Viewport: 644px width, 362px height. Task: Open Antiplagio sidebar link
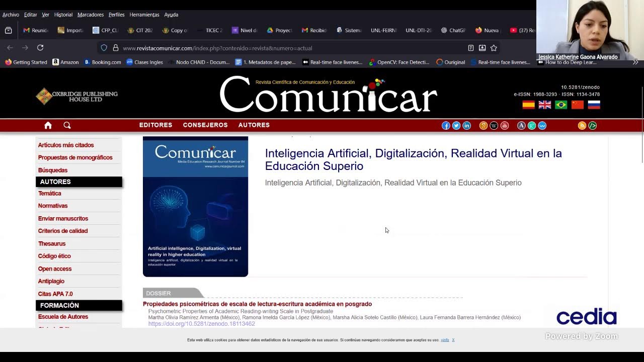click(x=51, y=281)
